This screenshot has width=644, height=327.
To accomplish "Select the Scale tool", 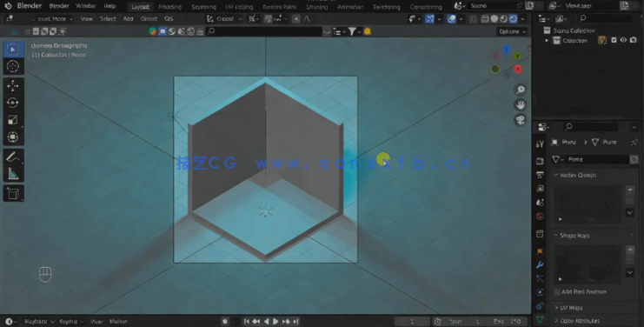I will pos(13,120).
